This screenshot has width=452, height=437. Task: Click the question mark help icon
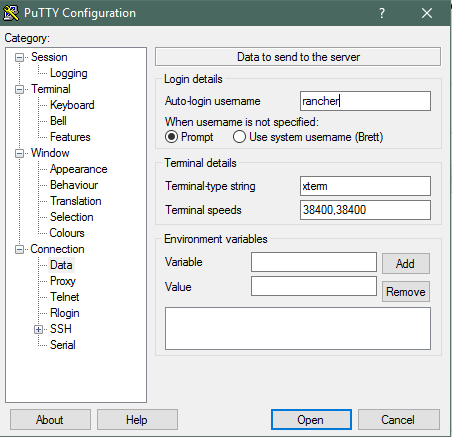point(382,13)
